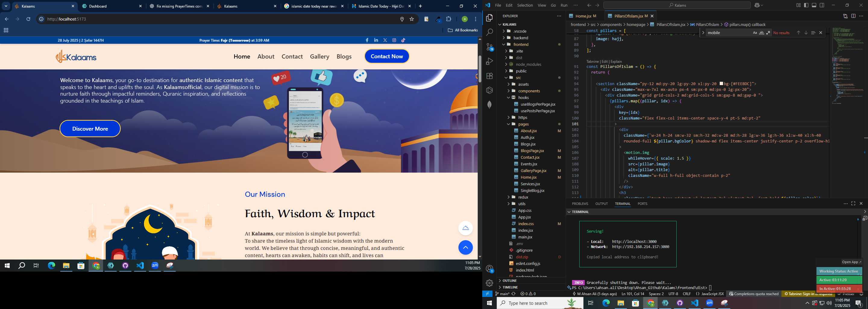The width and height of the screenshot is (868, 309).
Task: Switch to the OUTPUT panel tab
Action: tap(602, 204)
